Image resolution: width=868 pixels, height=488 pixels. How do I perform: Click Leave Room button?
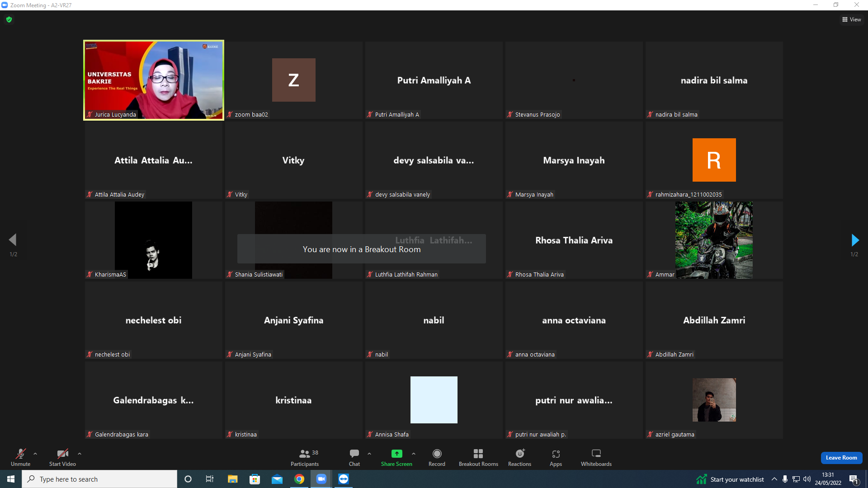(x=841, y=458)
